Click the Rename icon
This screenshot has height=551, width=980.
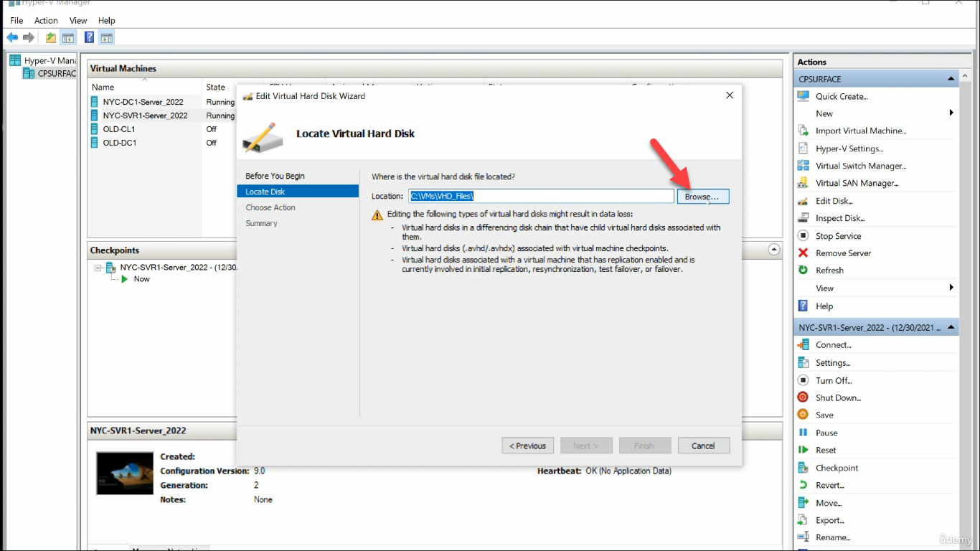[x=804, y=537]
